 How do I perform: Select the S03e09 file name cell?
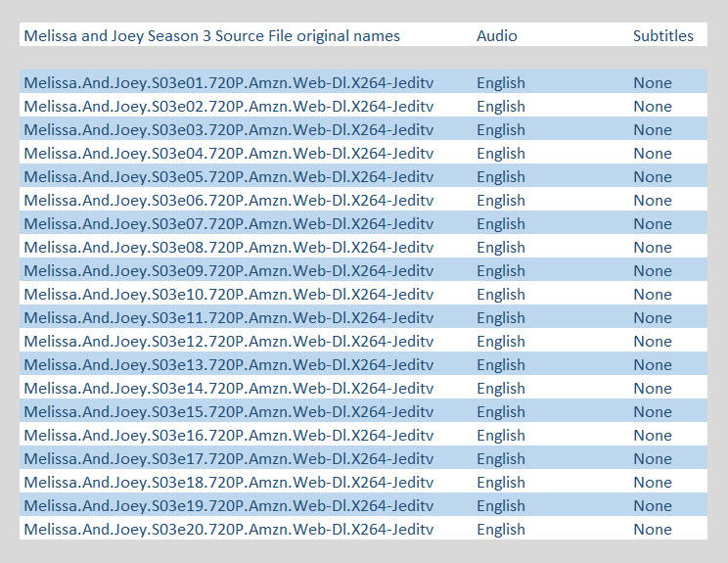click(229, 271)
